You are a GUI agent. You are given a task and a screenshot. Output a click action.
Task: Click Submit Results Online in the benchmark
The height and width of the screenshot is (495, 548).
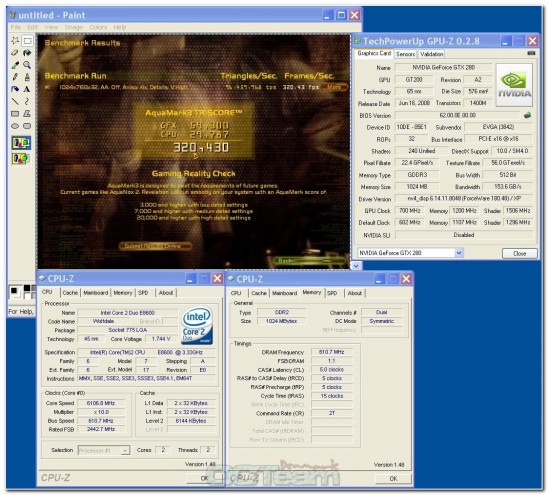[155, 246]
